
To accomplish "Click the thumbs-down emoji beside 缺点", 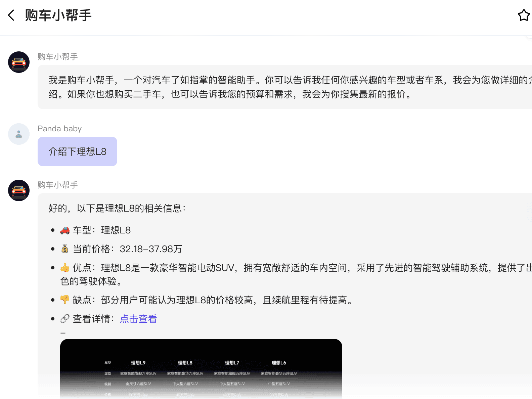I will point(65,300).
